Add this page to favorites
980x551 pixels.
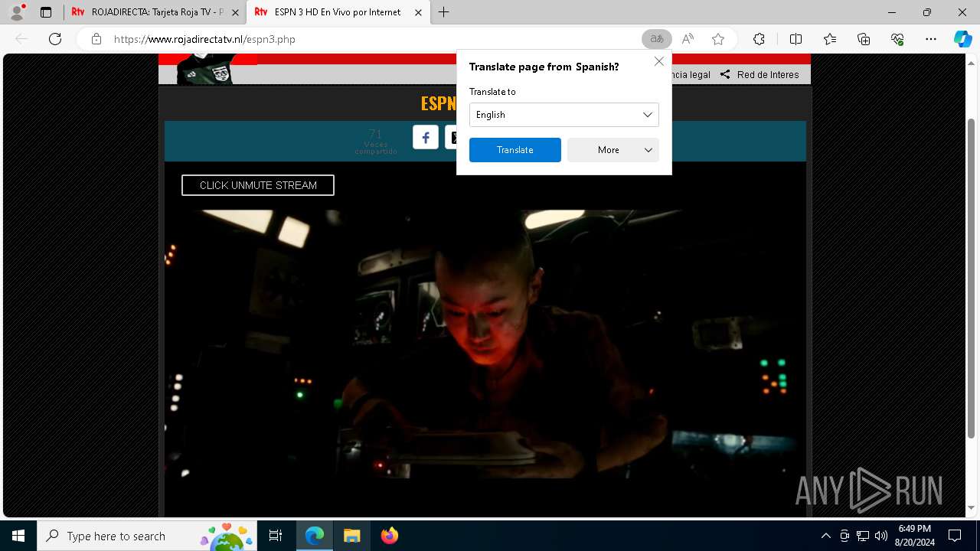pos(718,39)
